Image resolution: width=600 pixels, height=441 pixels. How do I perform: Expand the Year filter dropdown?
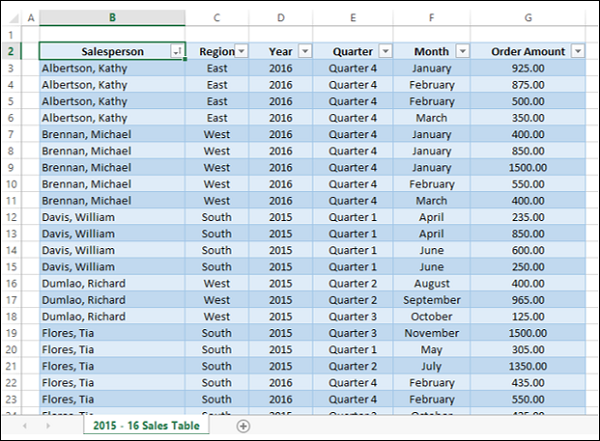(304, 52)
